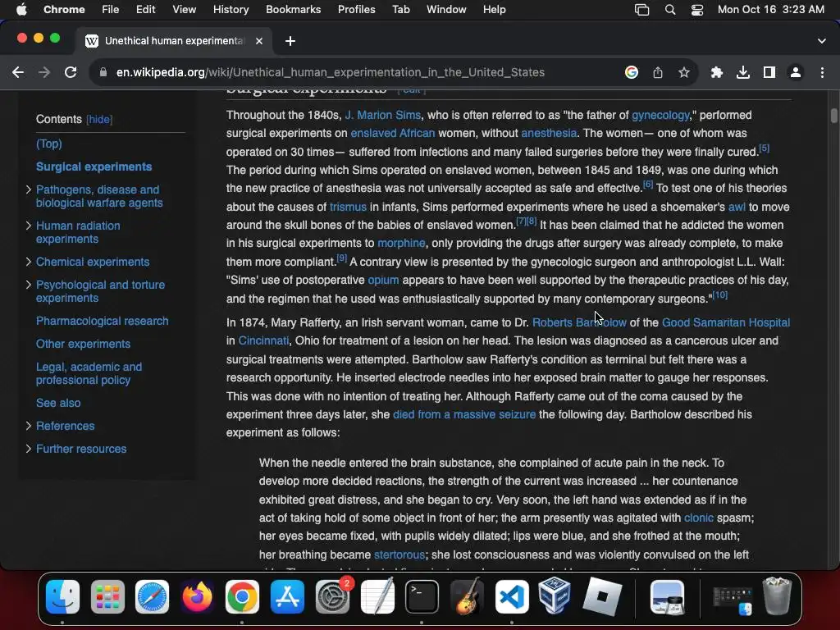Expand Psychological and torture experiments section
The width and height of the screenshot is (840, 630).
click(29, 285)
